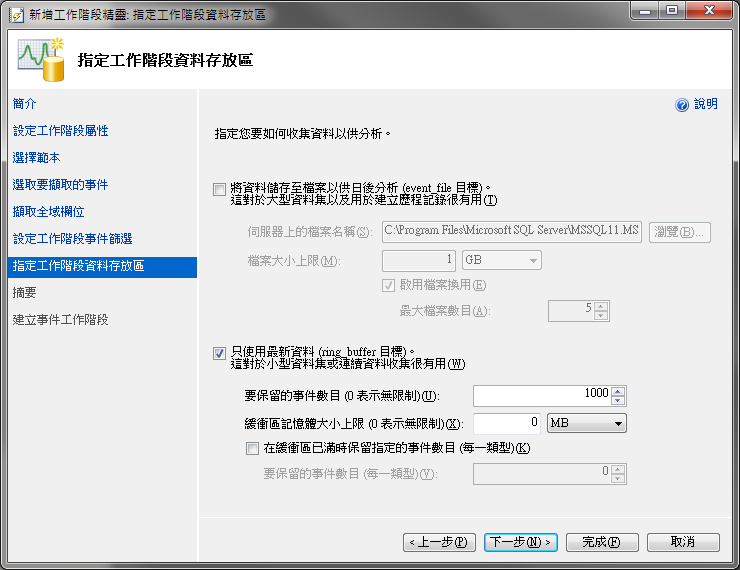This screenshot has width=740, height=570.
Task: Click the 建立事件工作階段 step in sidebar
Action: click(x=60, y=320)
